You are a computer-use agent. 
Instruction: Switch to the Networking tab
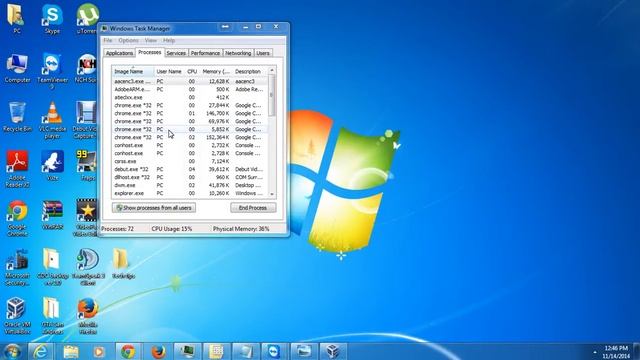pos(238,53)
